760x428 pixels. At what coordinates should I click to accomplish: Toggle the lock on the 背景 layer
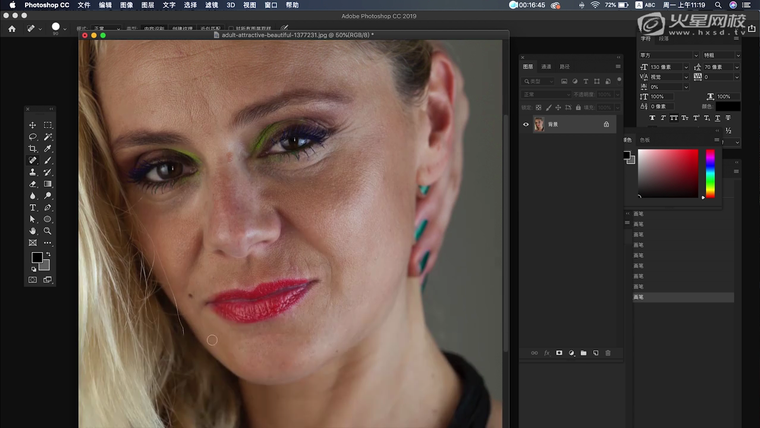tap(606, 124)
